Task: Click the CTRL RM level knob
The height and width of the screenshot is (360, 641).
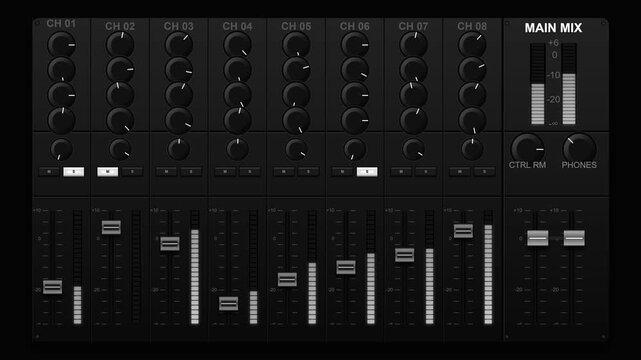Action: (x=528, y=149)
